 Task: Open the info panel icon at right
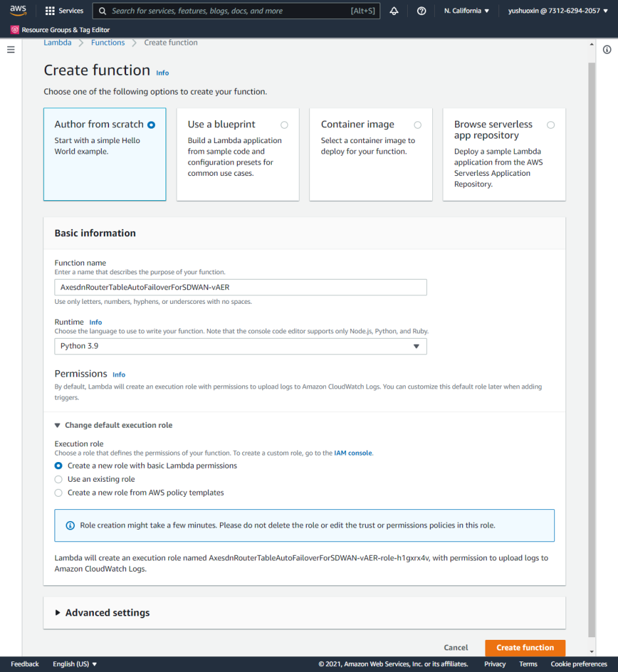tap(607, 50)
